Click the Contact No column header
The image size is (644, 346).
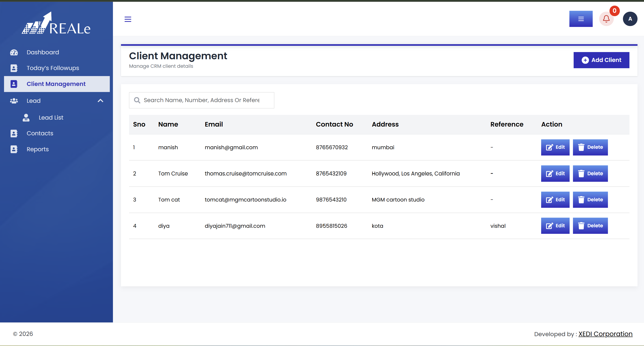[334, 125]
